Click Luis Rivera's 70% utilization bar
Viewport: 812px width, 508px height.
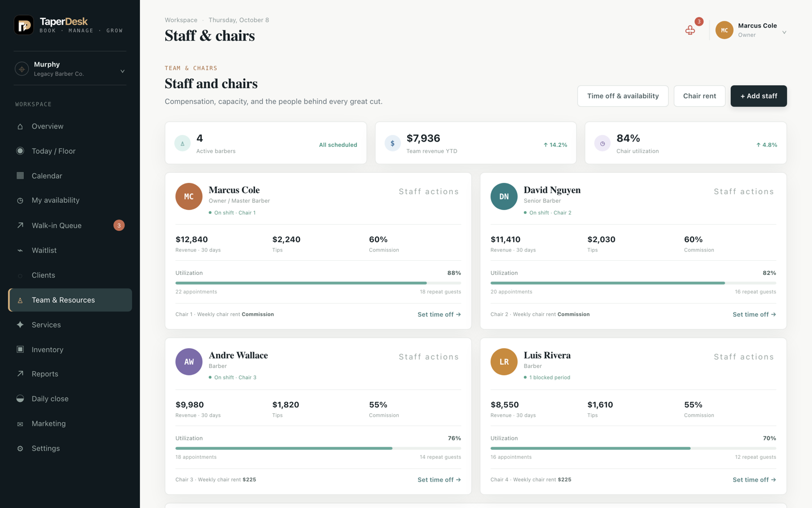(x=633, y=448)
